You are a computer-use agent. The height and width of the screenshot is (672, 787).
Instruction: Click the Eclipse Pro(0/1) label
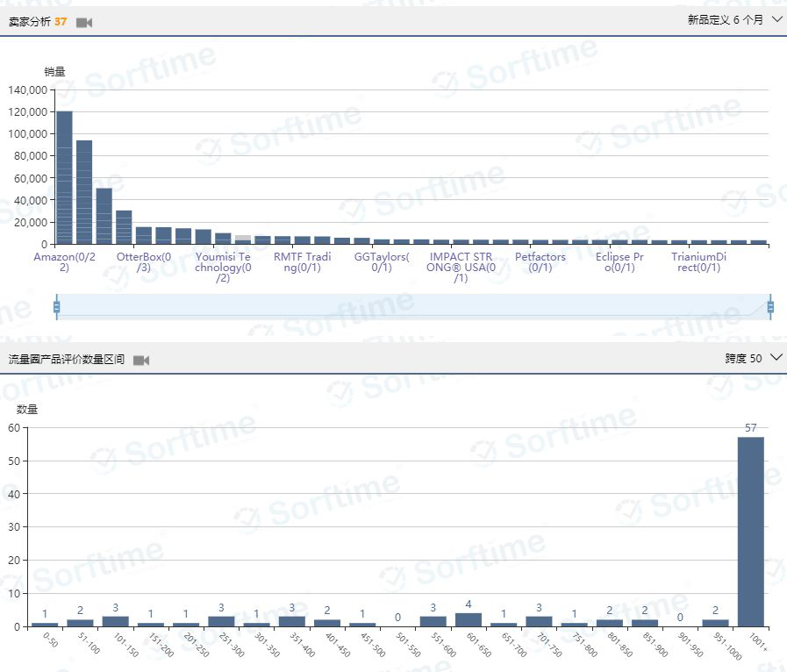(619, 262)
